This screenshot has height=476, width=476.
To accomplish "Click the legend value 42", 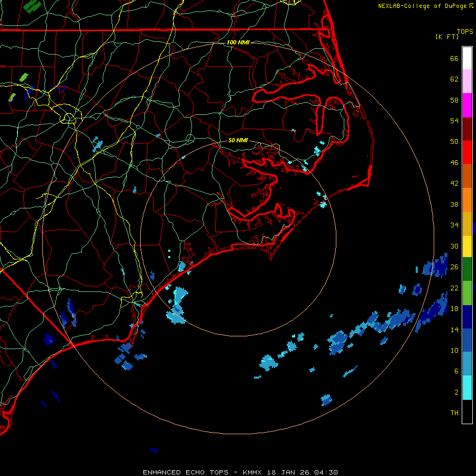I will 454,184.
